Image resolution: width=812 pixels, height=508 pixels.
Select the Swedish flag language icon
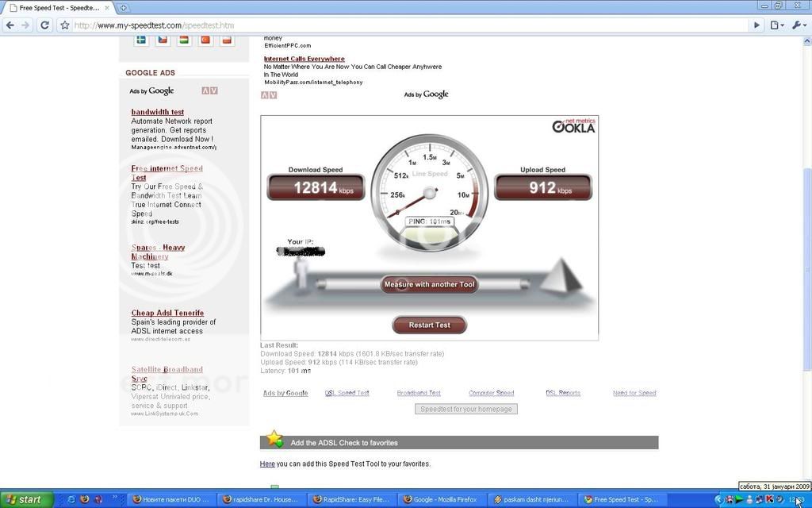point(141,39)
